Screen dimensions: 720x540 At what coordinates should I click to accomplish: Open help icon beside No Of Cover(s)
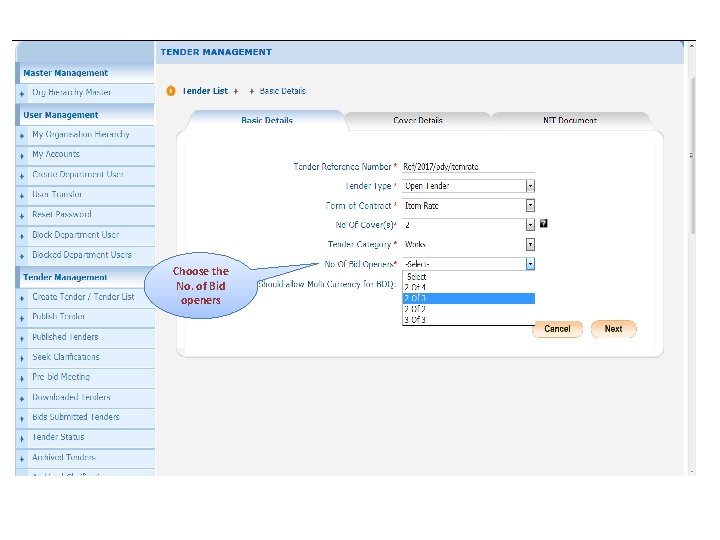pos(543,224)
